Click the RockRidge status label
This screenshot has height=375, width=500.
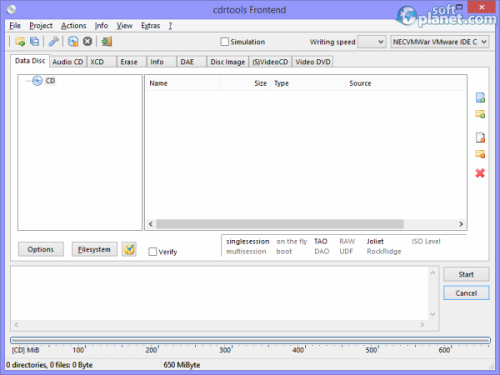(x=384, y=251)
